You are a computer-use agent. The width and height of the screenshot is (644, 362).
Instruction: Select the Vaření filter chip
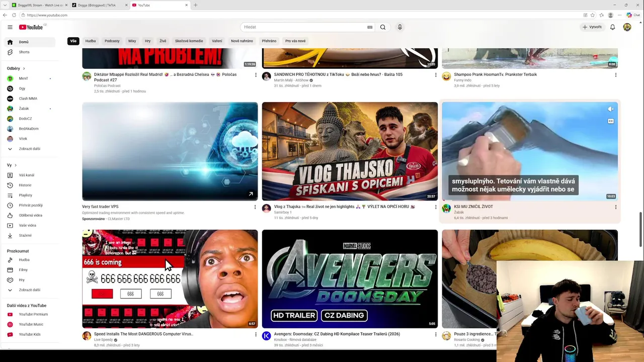click(217, 41)
